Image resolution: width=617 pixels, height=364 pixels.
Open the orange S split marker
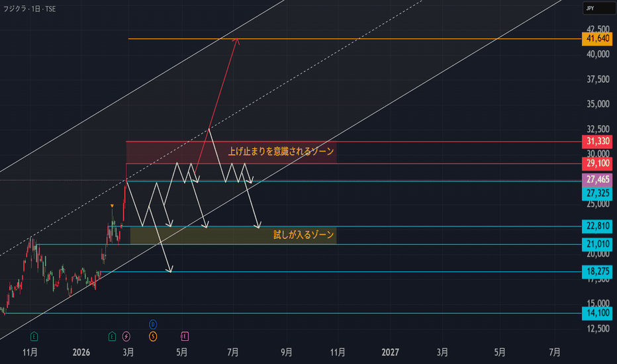[153, 336]
